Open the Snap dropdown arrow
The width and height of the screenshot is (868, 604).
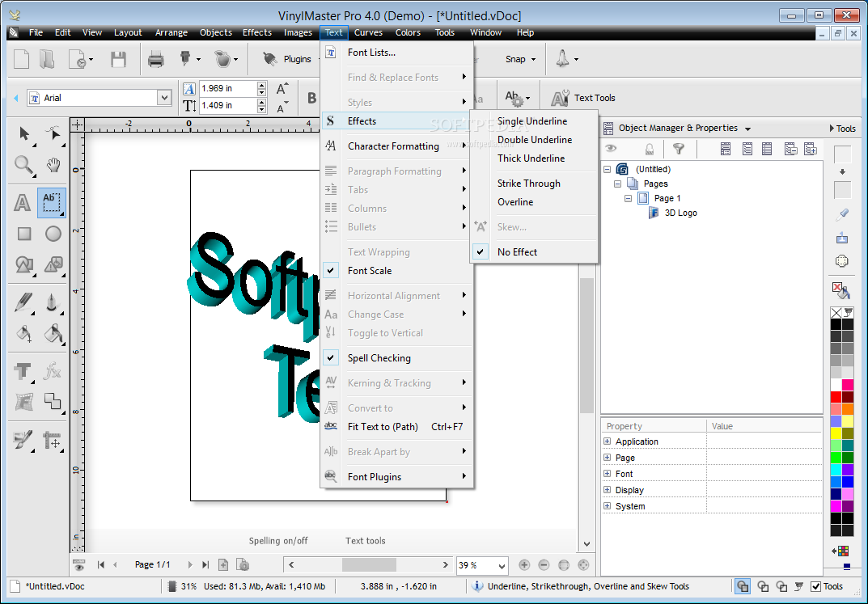[534, 59]
